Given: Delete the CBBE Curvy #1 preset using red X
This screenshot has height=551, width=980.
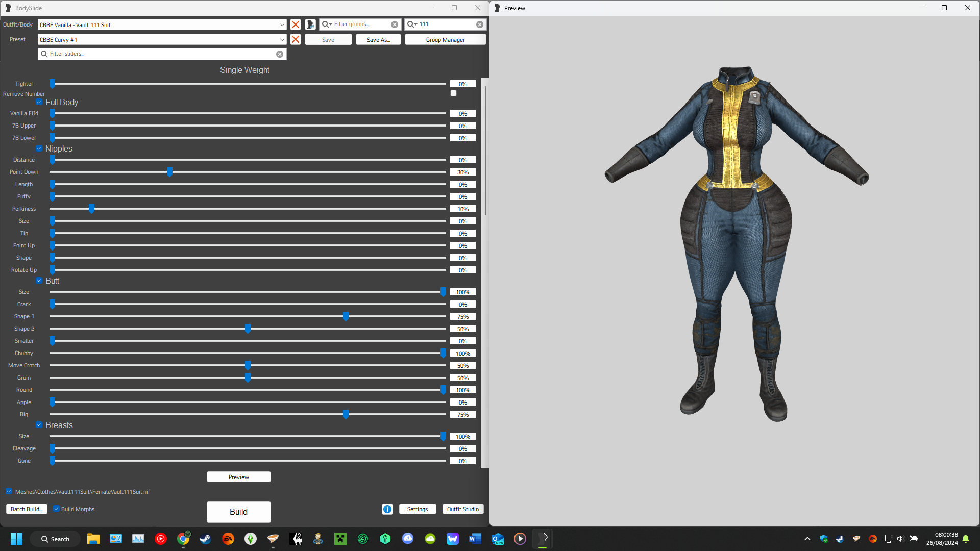Looking at the screenshot, I should tap(295, 39).
